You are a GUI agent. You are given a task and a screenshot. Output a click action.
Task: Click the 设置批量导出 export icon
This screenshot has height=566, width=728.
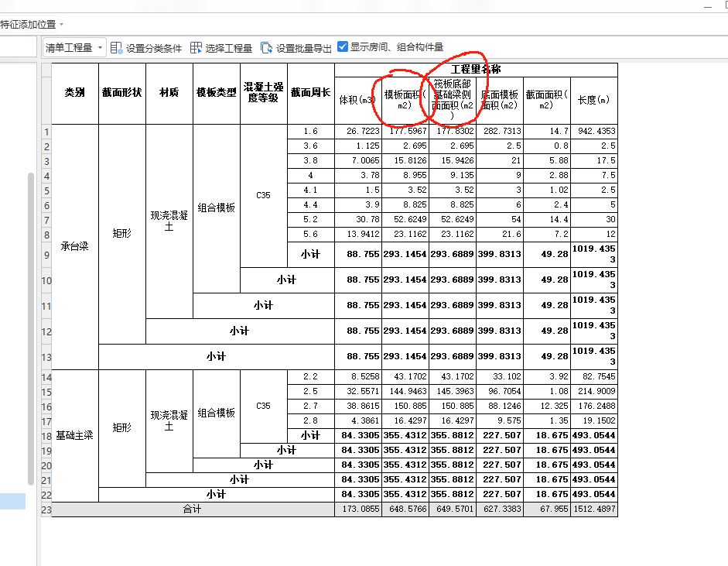pyautogui.click(x=266, y=48)
